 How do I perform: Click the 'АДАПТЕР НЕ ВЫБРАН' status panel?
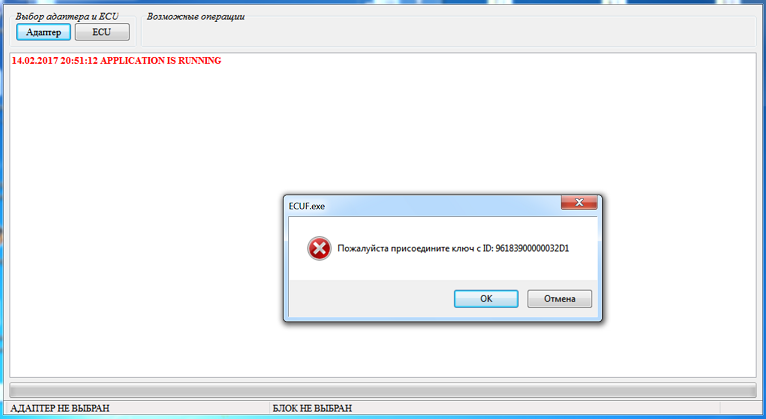tap(139, 408)
